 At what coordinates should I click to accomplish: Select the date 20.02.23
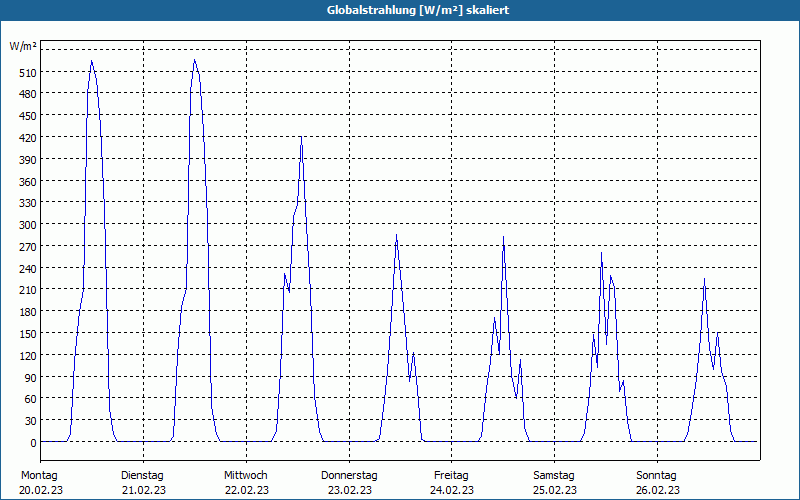[41, 490]
